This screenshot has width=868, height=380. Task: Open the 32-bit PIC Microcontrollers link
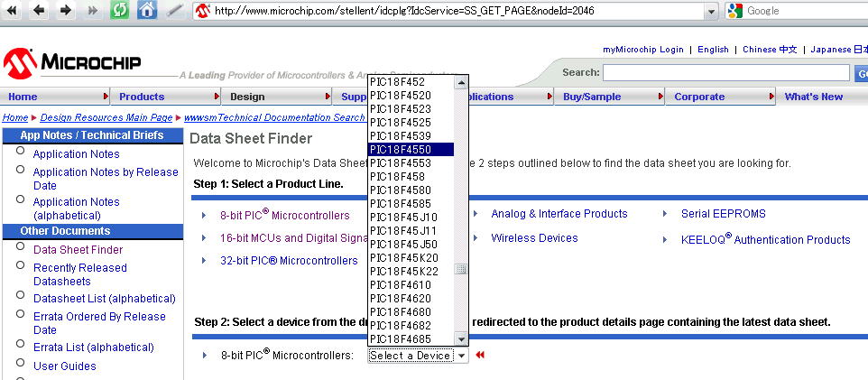[289, 260]
